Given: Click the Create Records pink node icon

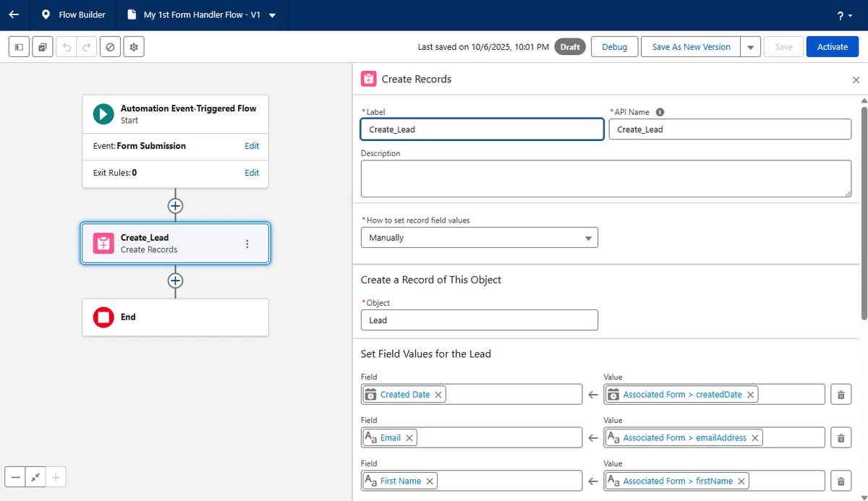Looking at the screenshot, I should pos(103,244).
